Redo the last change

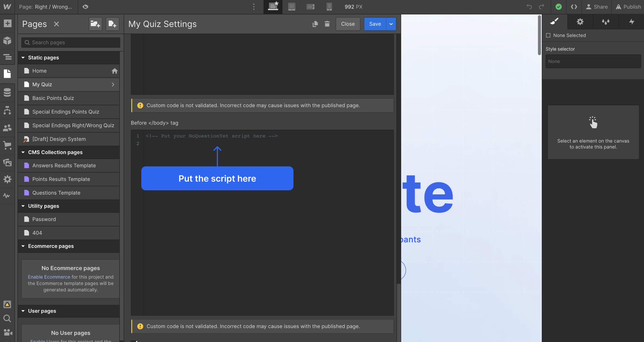click(542, 7)
